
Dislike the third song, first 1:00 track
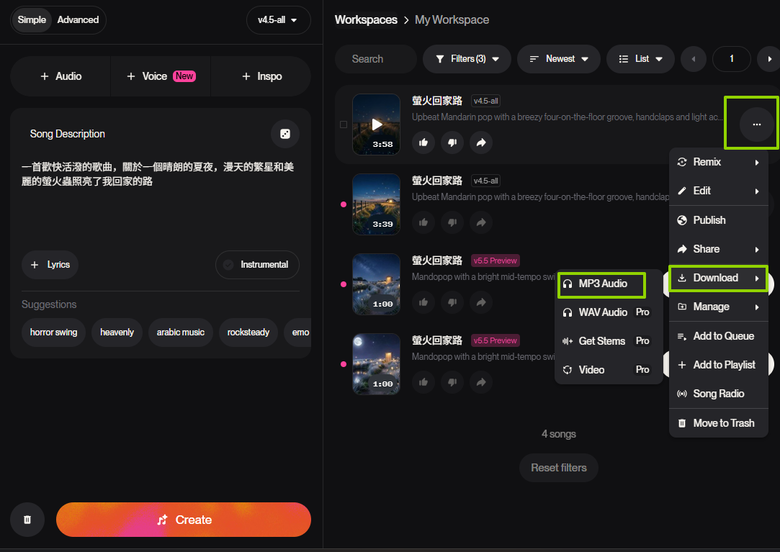point(452,302)
